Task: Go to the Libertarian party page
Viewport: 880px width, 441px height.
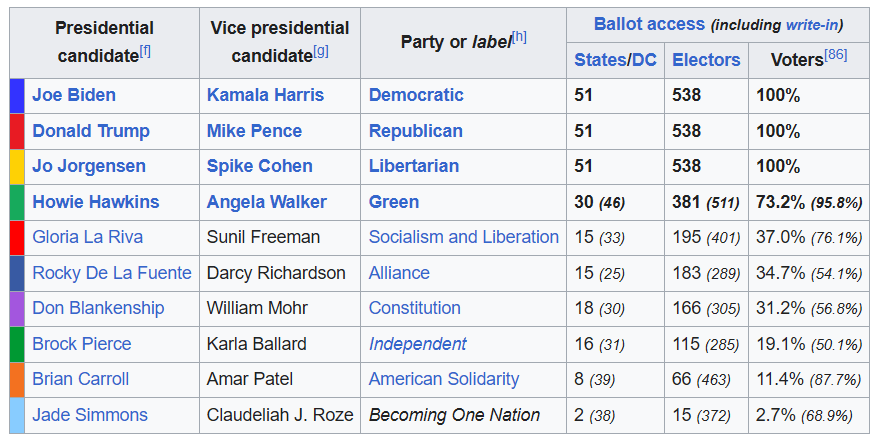Action: click(414, 166)
